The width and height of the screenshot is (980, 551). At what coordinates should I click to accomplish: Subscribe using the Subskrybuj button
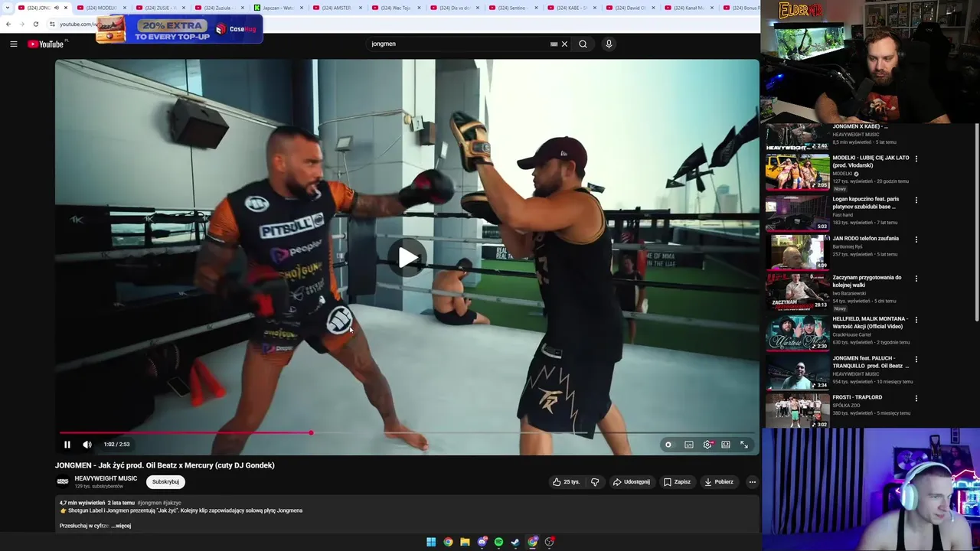(x=165, y=482)
